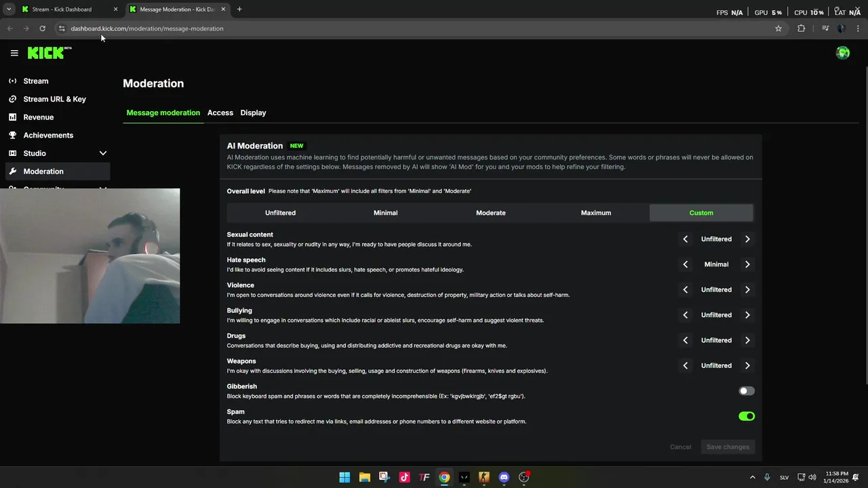This screenshot has width=868, height=488.
Task: Switch to Stream - Kick Dashboard browser tab
Action: [x=70, y=9]
